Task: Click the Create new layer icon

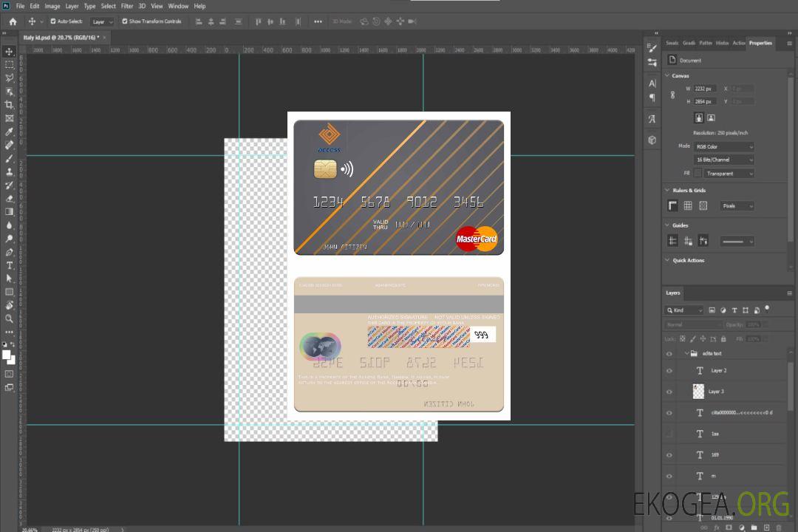Action: click(766, 528)
